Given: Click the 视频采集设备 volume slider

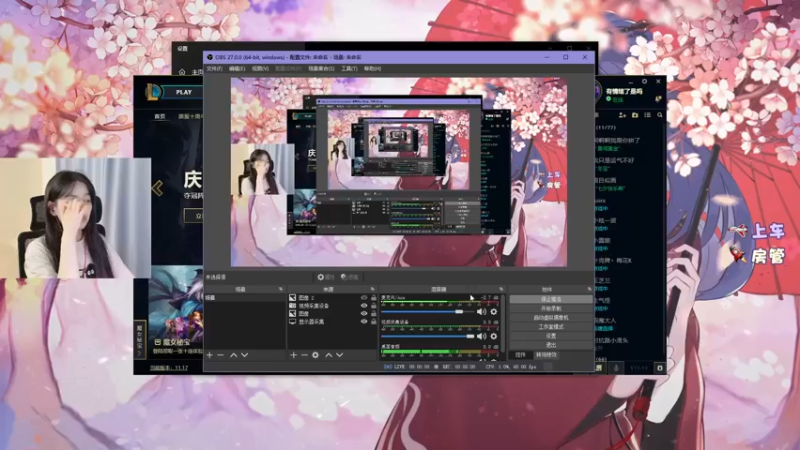Looking at the screenshot, I should coord(428,336).
